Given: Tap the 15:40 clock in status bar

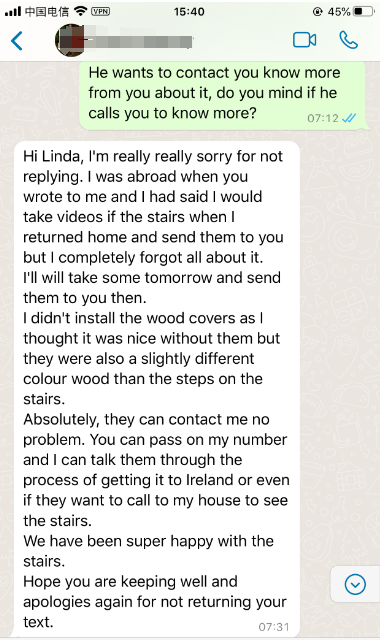Looking at the screenshot, I should pos(189,11).
